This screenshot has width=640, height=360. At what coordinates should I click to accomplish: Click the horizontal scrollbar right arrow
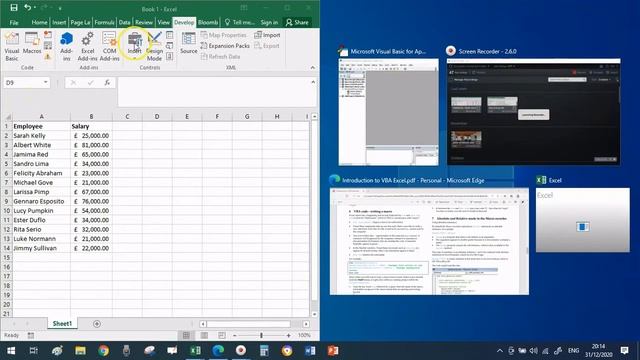306,324
